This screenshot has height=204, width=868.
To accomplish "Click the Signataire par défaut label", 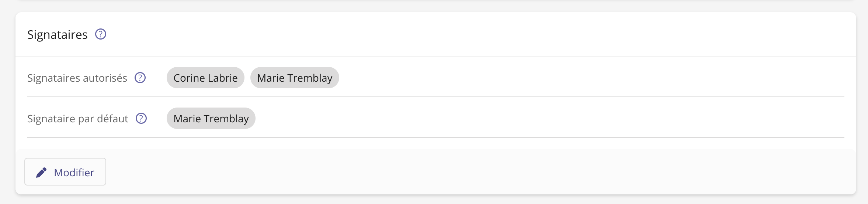I will (x=77, y=119).
